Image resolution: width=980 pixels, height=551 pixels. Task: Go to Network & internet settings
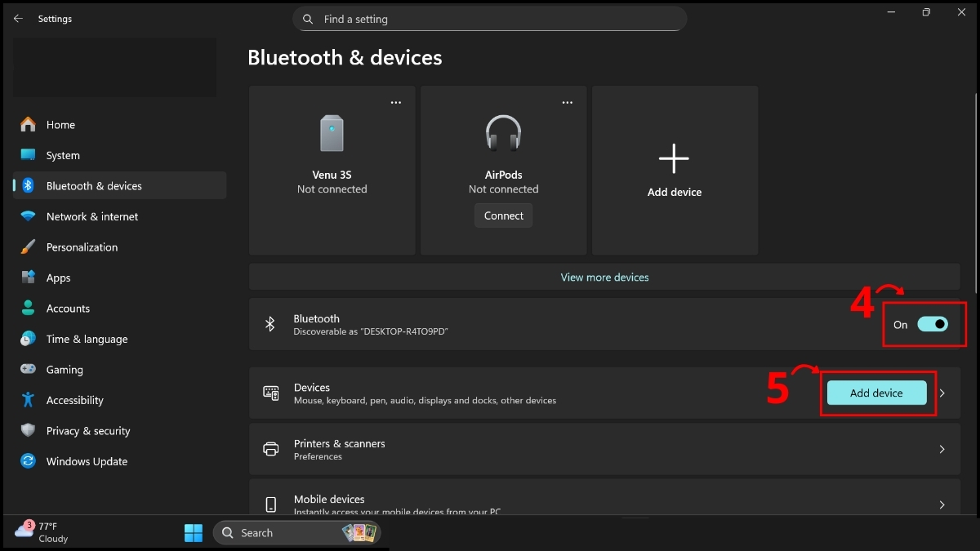[x=92, y=216]
